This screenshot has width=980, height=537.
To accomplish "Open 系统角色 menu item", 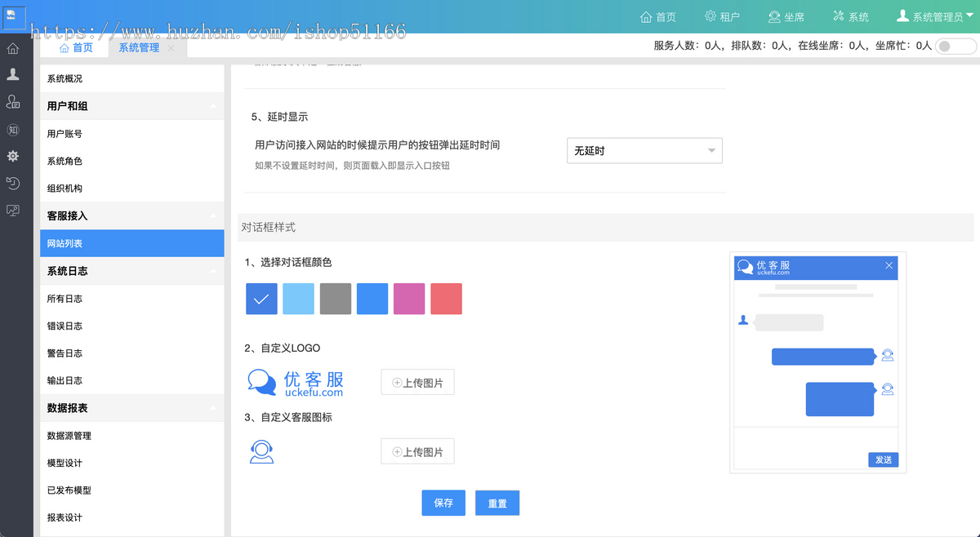I will coord(131,161).
